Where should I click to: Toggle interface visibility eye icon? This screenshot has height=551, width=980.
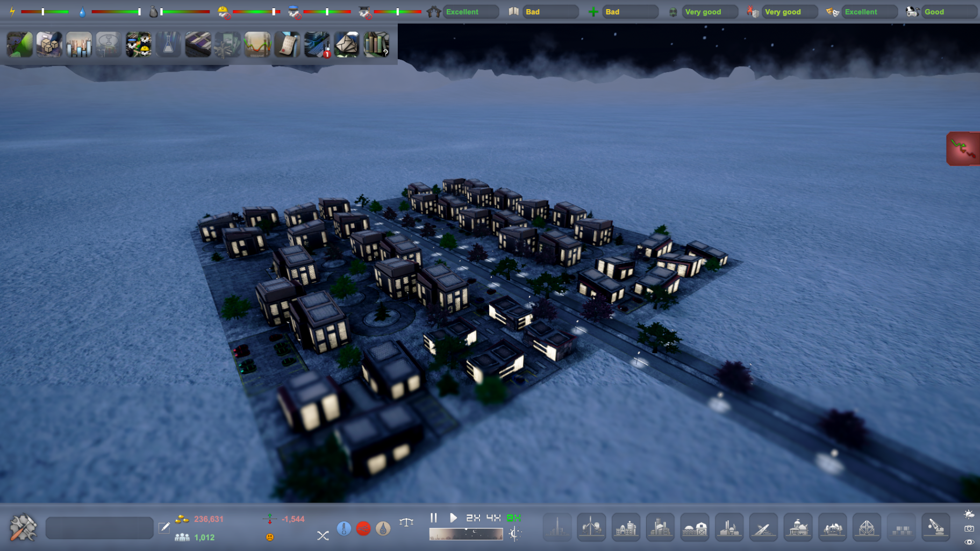click(x=969, y=542)
